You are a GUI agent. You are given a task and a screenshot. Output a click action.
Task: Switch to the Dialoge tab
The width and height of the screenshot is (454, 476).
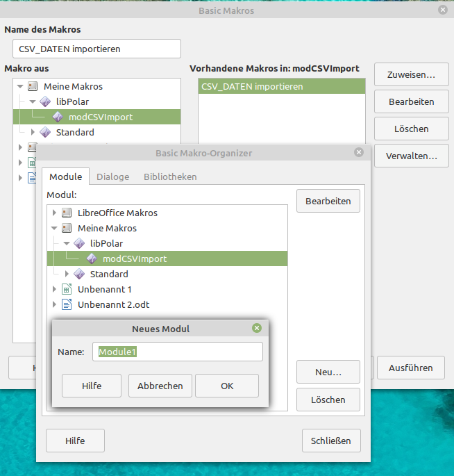[113, 177]
